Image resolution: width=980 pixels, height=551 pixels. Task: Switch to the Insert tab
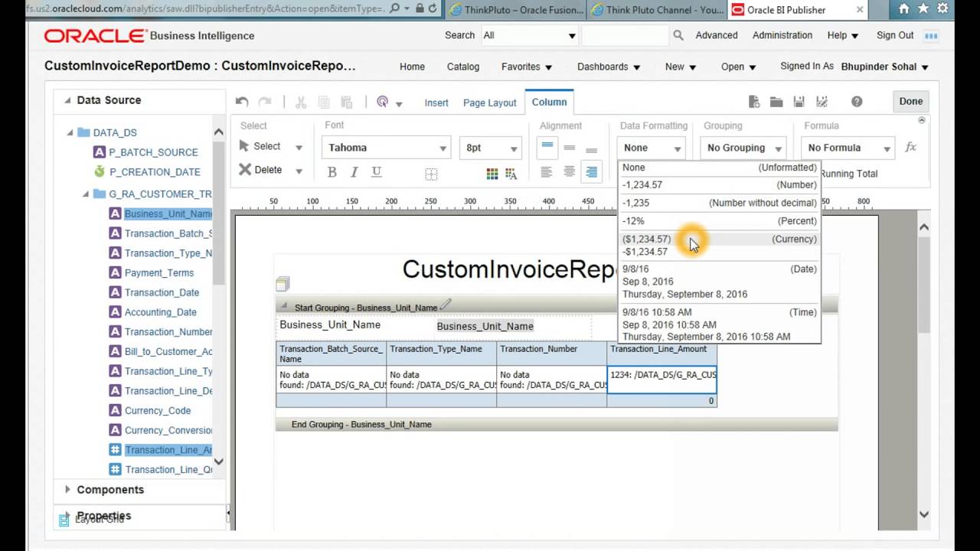point(436,103)
